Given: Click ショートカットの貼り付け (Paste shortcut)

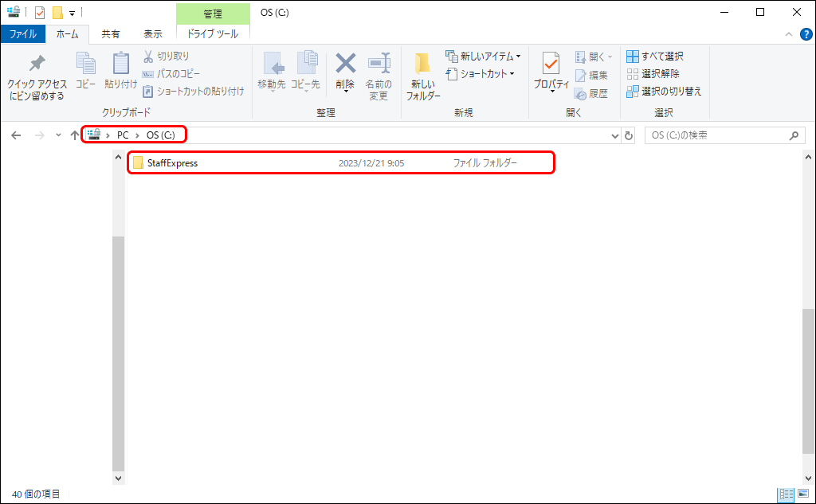Looking at the screenshot, I should coord(193,92).
